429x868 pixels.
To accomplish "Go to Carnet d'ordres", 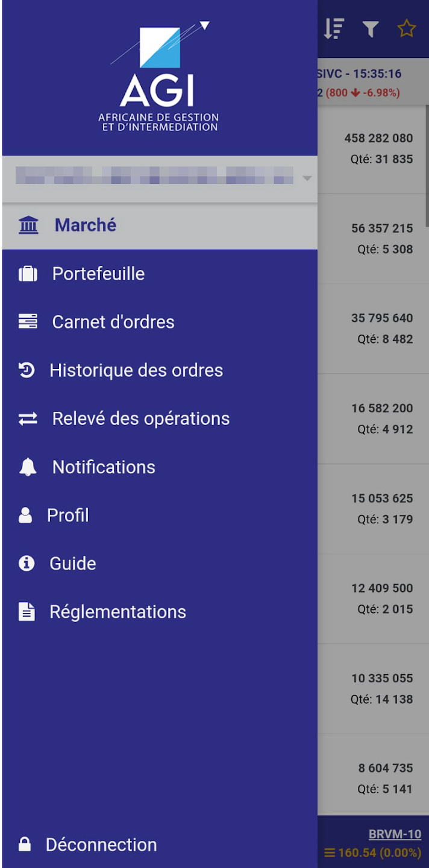I will (x=113, y=322).
